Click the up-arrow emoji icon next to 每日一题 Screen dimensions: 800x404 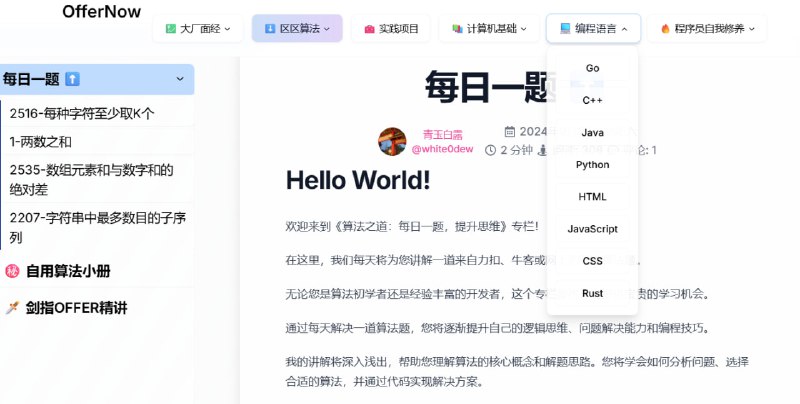tap(72, 79)
